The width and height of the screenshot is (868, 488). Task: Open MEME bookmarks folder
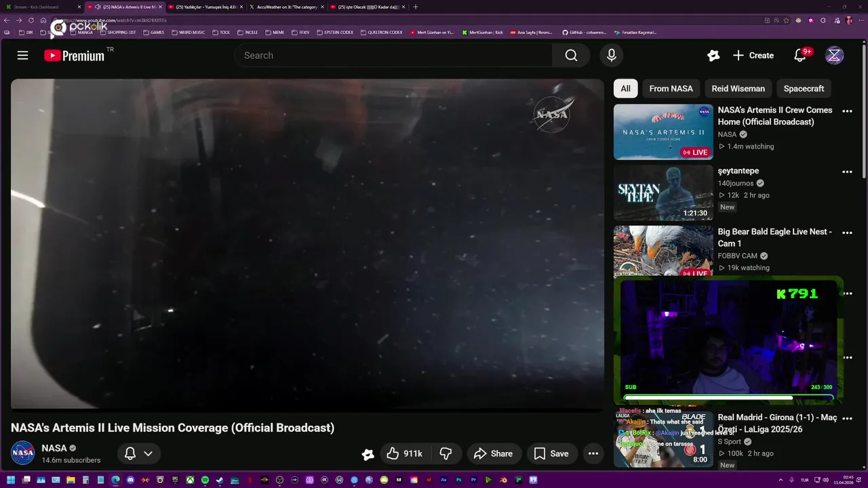click(275, 33)
